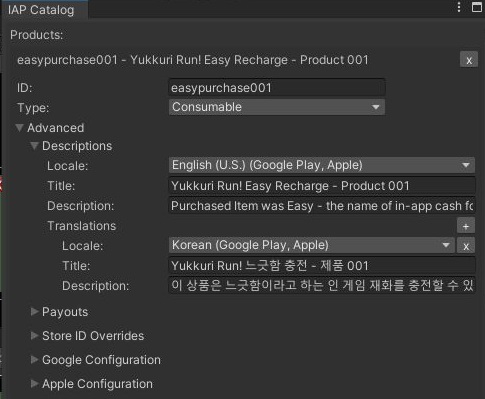This screenshot has height=399, width=485.
Task: Click the ID field containing easypurchase001
Action: [x=277, y=88]
